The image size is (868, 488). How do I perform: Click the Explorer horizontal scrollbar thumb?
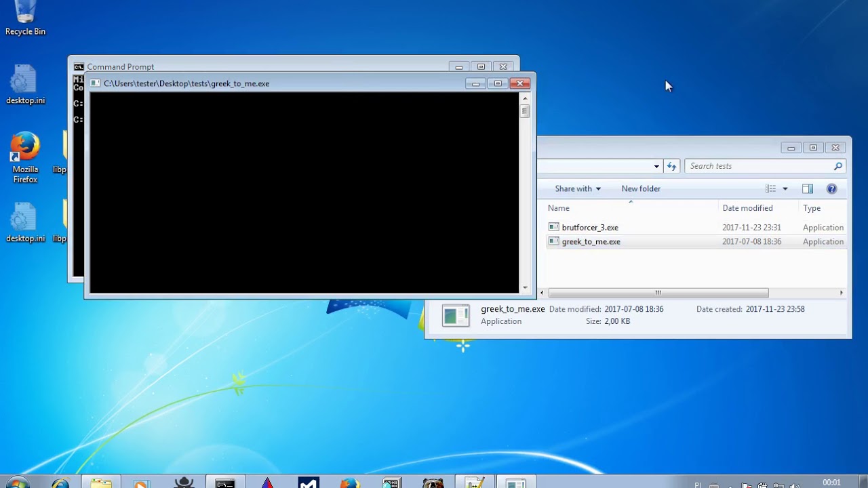pyautogui.click(x=658, y=293)
